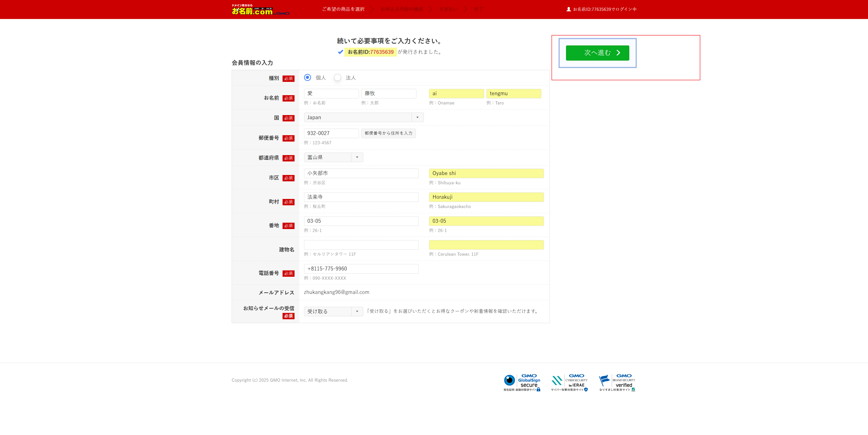This screenshot has height=435, width=868.
Task: Click 郵便番号から住所を入力 button
Action: [x=388, y=133]
